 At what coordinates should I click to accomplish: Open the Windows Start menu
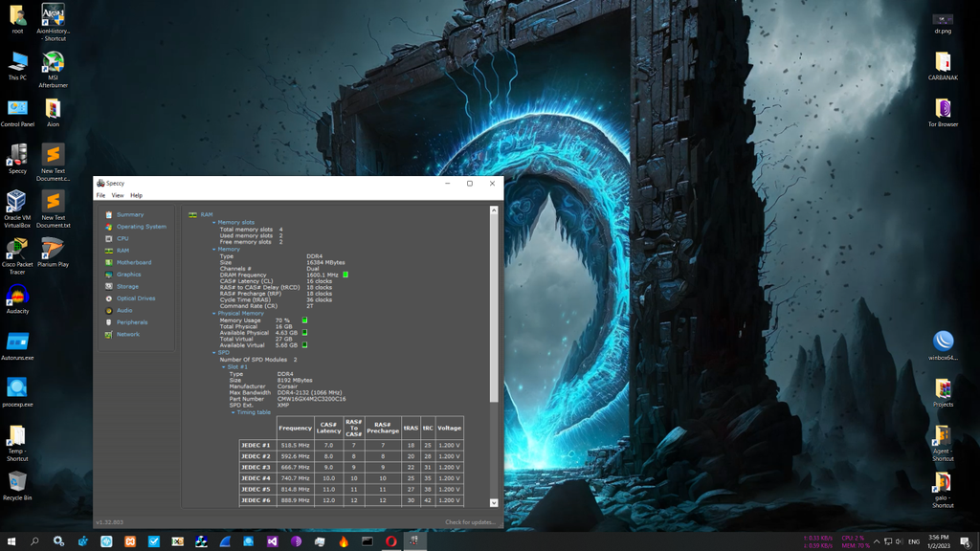click(x=11, y=541)
